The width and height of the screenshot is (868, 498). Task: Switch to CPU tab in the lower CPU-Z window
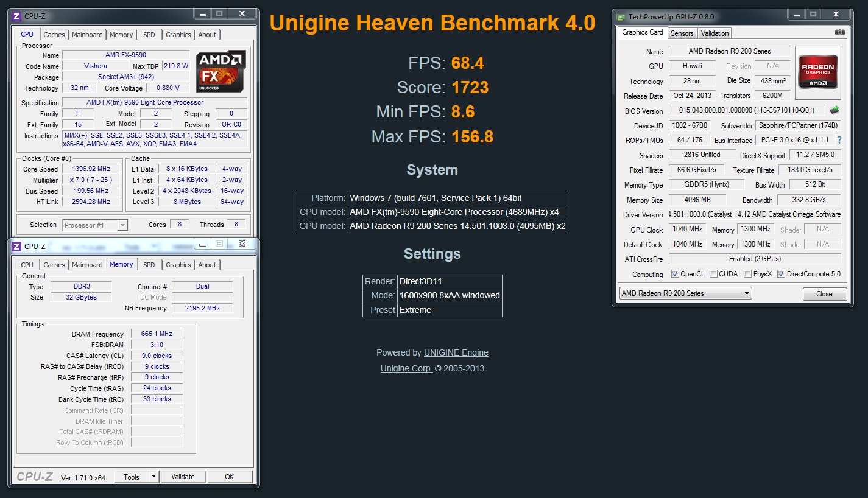27,265
